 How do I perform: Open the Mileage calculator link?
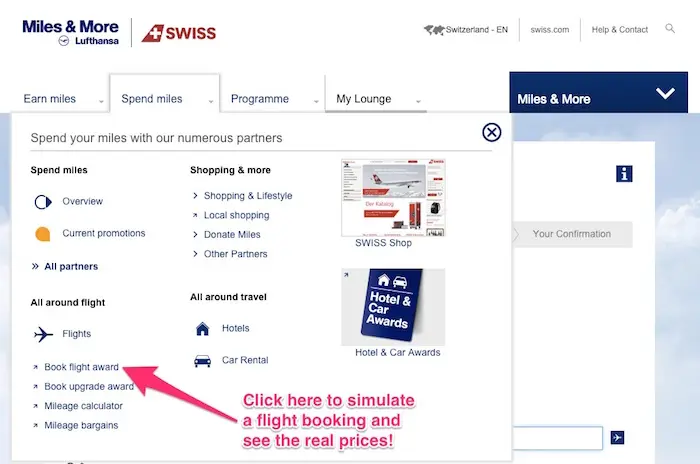point(83,406)
